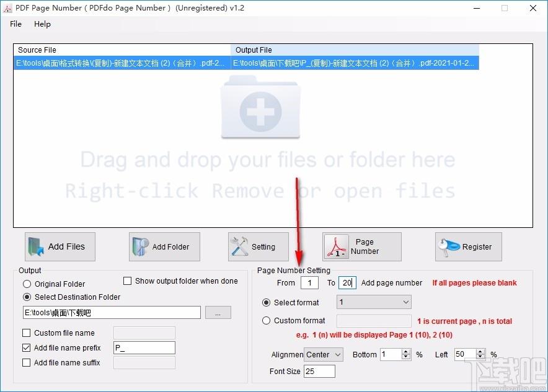Decrease the Bottom percentage stepper
The image size is (548, 392).
click(x=406, y=357)
